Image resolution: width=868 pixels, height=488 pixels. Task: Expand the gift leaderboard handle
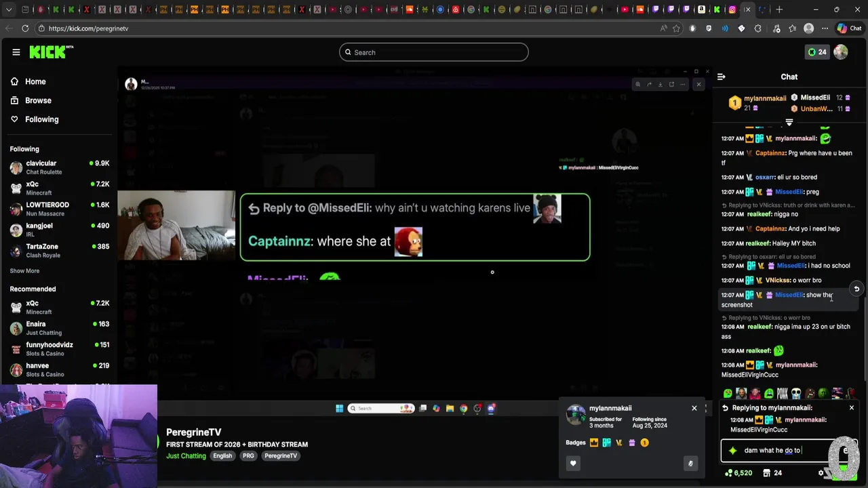tap(789, 123)
